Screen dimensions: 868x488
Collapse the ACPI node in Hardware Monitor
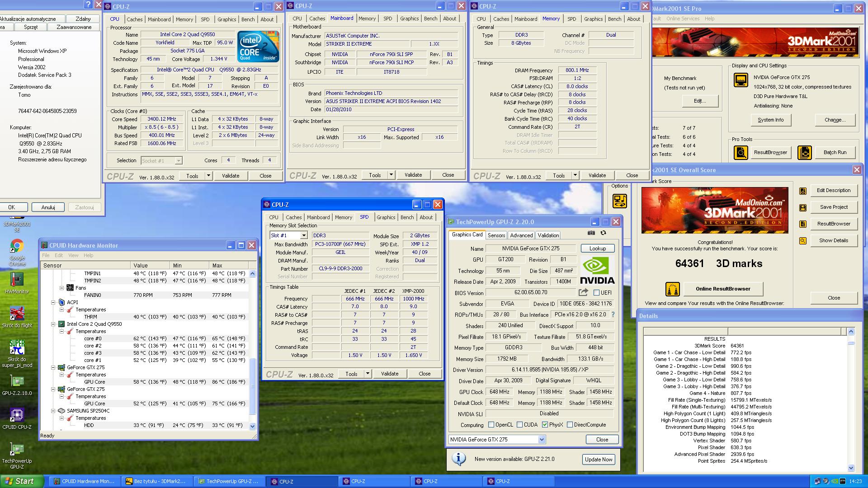[x=53, y=302]
